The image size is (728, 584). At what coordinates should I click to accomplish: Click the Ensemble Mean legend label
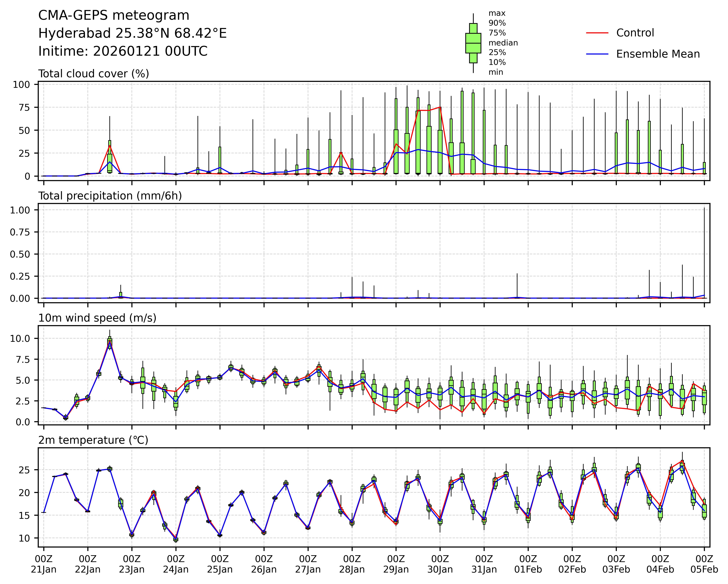pos(658,54)
